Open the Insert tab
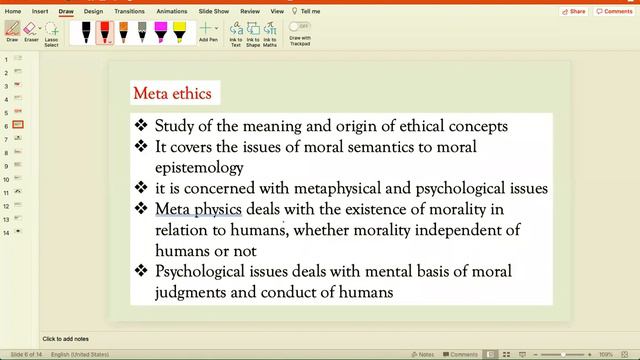Image resolution: width=640 pixels, height=360 pixels. click(x=40, y=11)
